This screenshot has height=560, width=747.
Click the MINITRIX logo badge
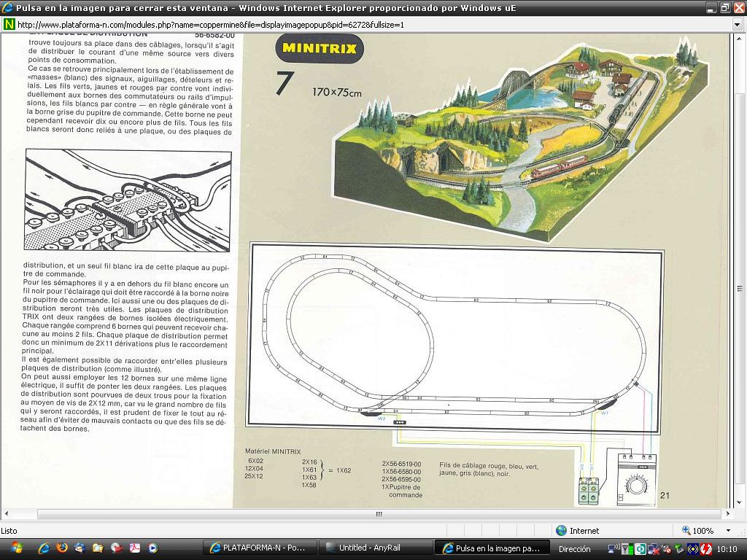pyautogui.click(x=320, y=48)
